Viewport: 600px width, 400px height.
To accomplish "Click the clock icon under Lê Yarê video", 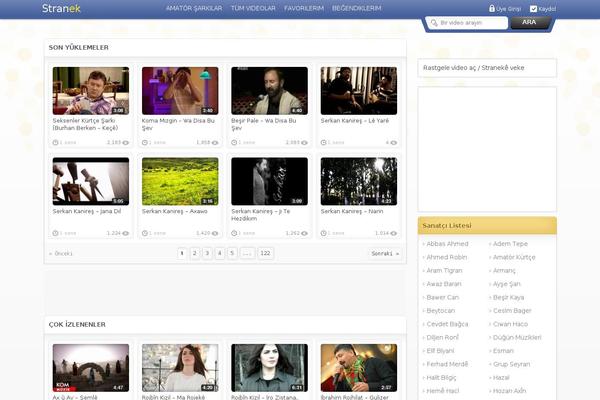I will [x=323, y=142].
